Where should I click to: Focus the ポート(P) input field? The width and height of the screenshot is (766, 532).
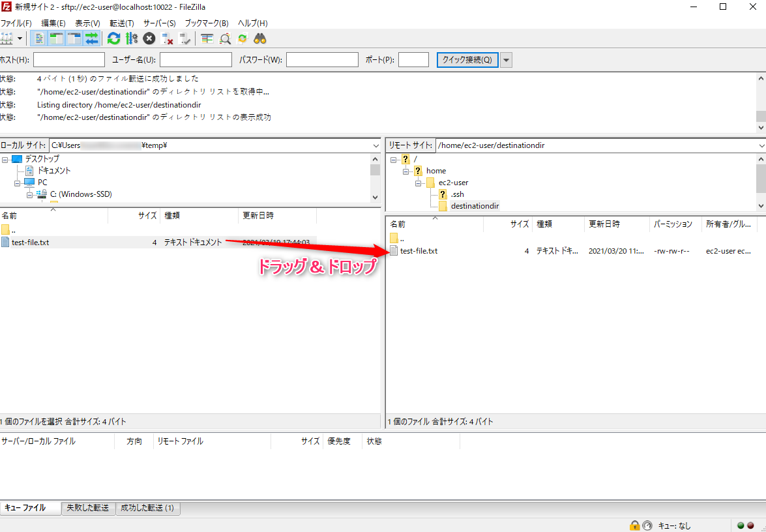(413, 59)
